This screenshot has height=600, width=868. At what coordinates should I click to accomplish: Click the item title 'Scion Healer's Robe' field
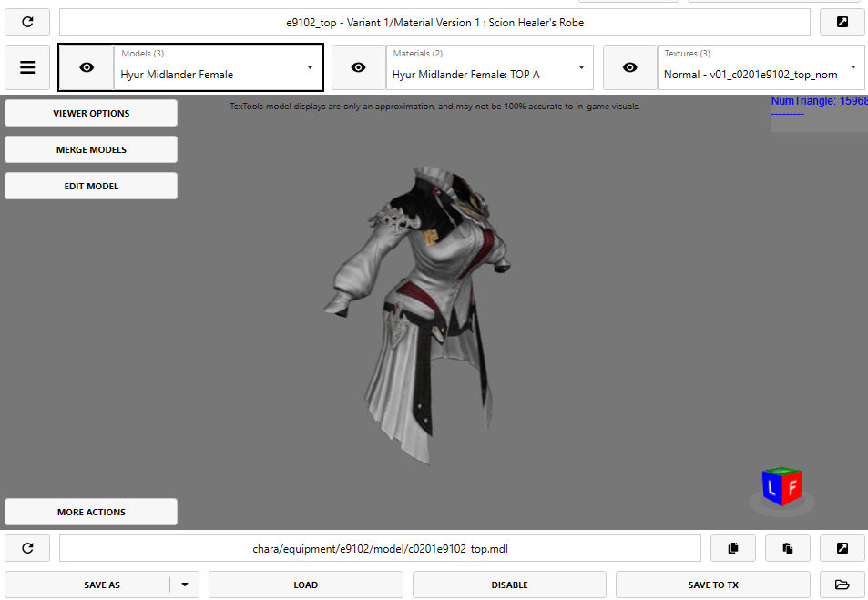[x=434, y=22]
